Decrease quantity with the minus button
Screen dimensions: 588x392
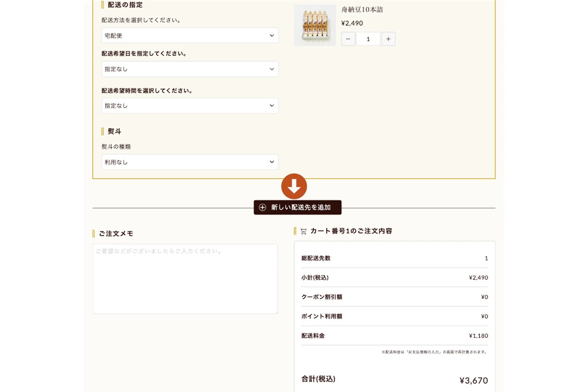click(x=348, y=39)
